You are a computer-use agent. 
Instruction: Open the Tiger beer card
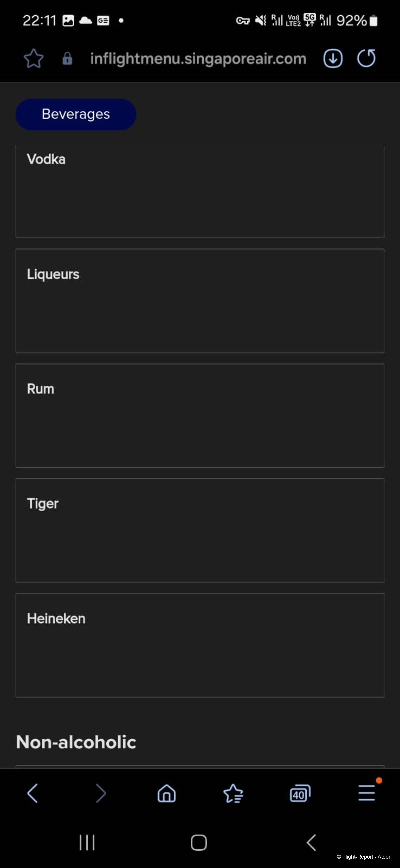click(x=200, y=530)
